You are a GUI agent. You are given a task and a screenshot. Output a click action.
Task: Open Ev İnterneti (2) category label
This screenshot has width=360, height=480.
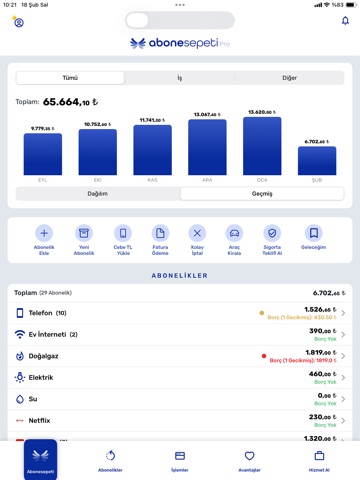point(53,334)
